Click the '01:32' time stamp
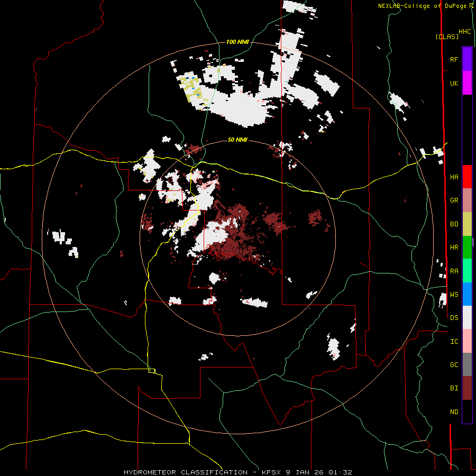This screenshot has height=476, width=476. click(x=340, y=472)
